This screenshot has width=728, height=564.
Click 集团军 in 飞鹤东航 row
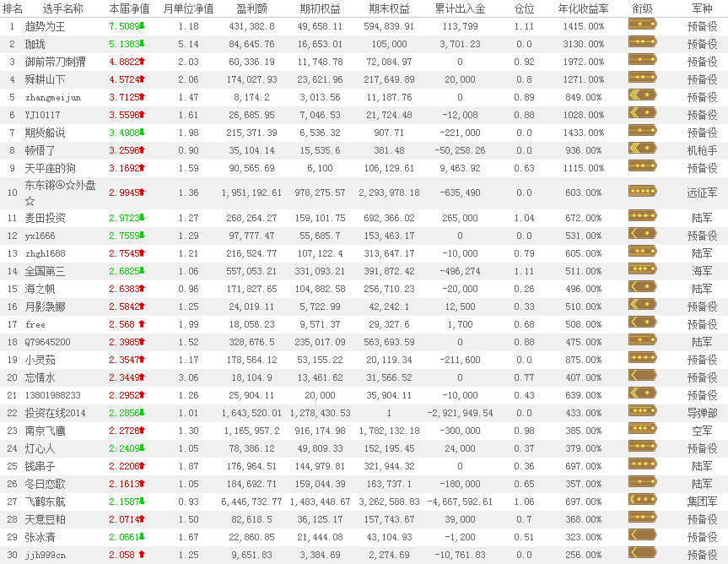pyautogui.click(x=702, y=502)
